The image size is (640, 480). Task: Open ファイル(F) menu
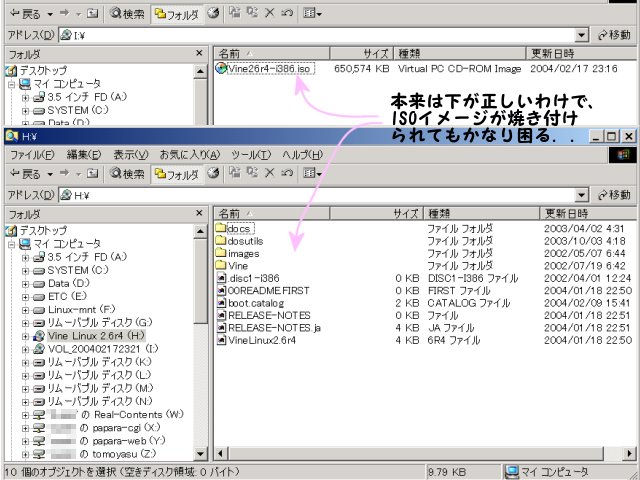click(31, 155)
